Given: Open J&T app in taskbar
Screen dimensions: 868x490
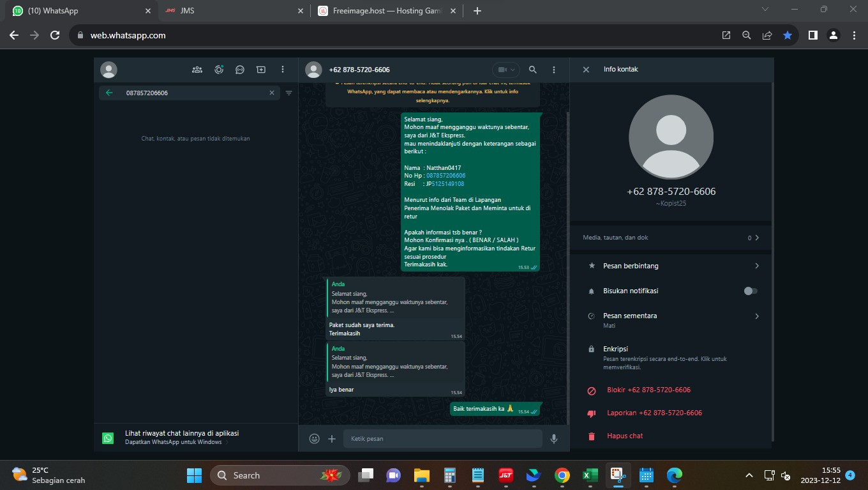Looking at the screenshot, I should pyautogui.click(x=505, y=475).
